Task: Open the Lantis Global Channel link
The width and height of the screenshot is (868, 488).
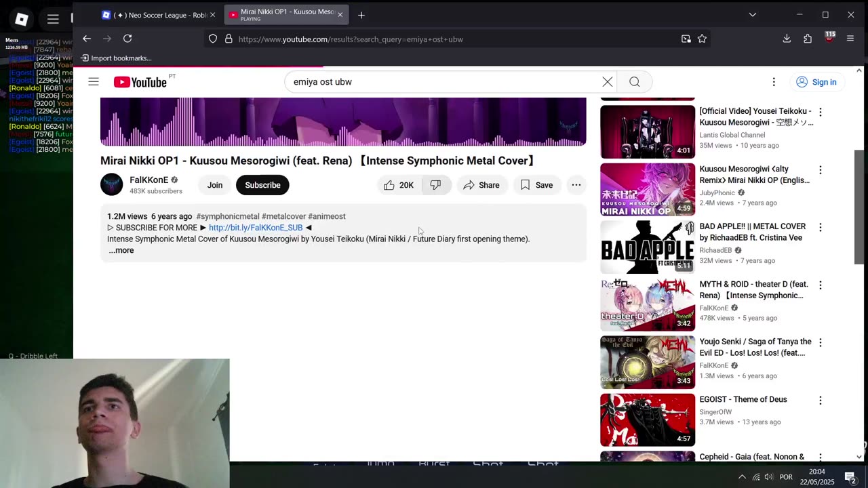Action: tap(732, 135)
